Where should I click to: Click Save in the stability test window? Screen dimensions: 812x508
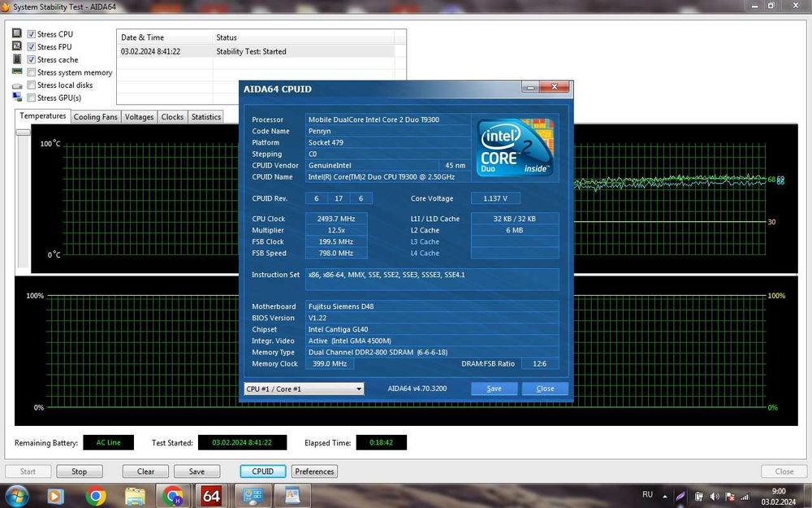click(x=197, y=471)
